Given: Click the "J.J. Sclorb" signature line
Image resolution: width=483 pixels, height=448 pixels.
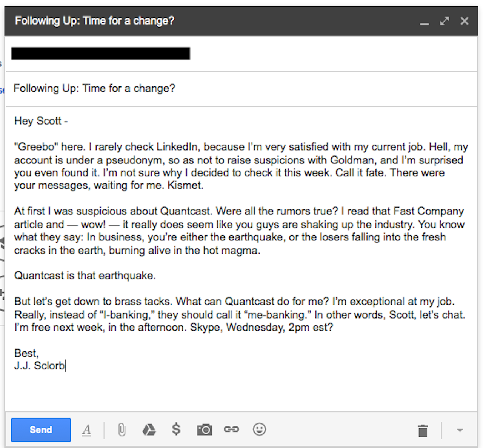Looking at the screenshot, I should click(x=40, y=366).
